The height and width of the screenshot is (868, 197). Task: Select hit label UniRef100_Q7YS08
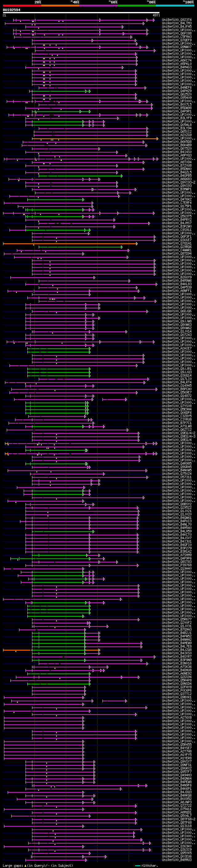pos(177,406)
